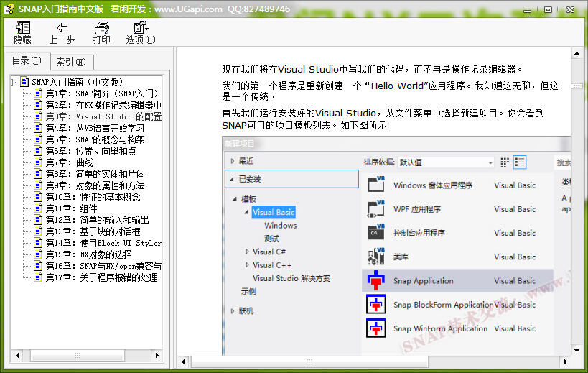Image resolution: width=588 pixels, height=373 pixels.
Task: Click the Back (上一步) arrow icon
Action: 62,27
